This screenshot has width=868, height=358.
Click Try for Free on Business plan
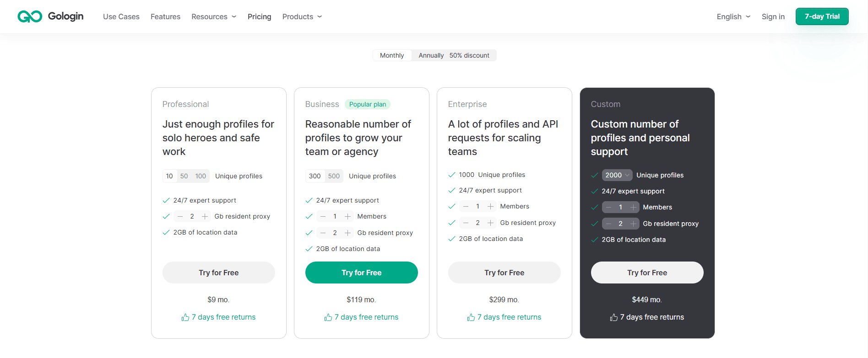click(x=361, y=273)
